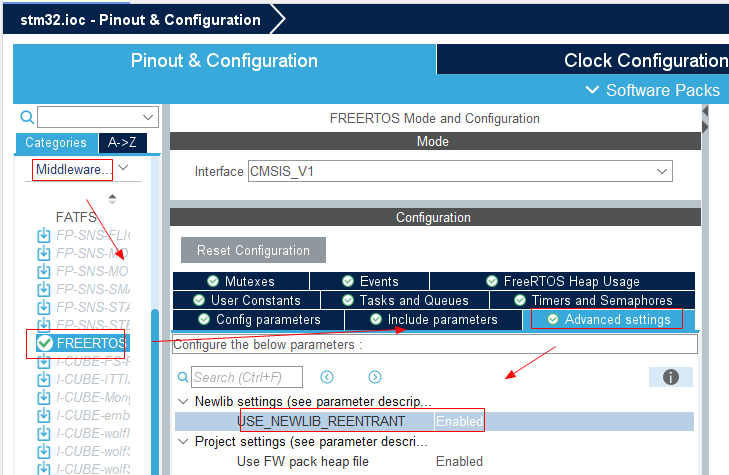
Task: Click download icon next to I-CUBE-Mon
Action: click(44, 398)
